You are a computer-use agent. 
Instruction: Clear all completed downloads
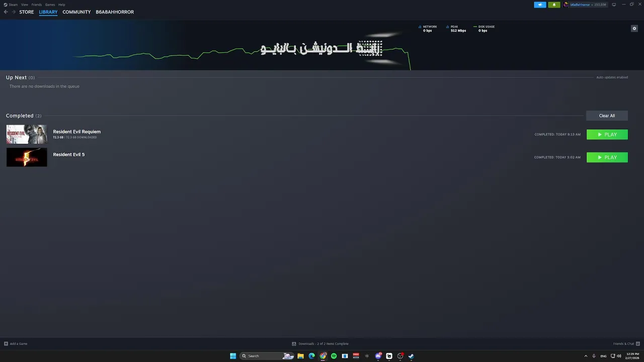[607, 116]
